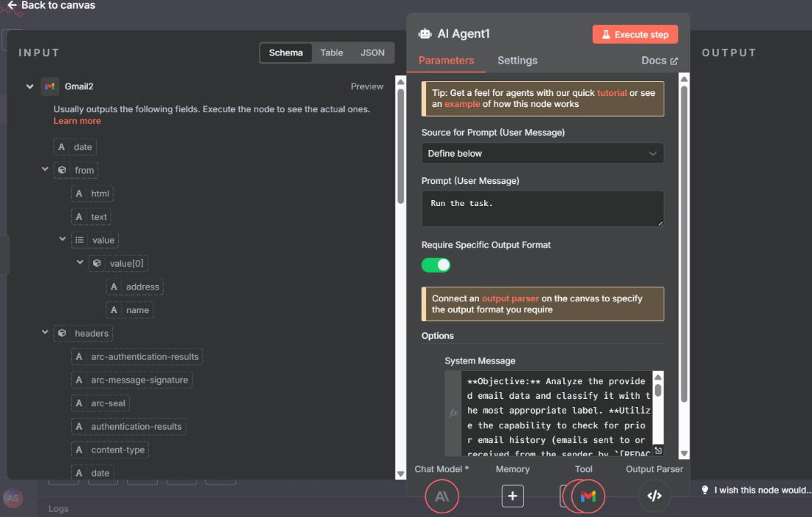Switch to the Settings tab

point(517,61)
